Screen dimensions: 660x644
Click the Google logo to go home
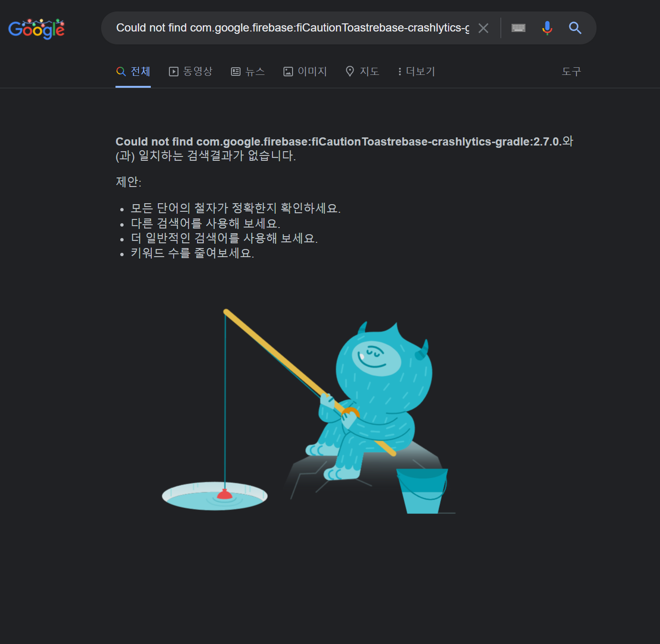point(36,29)
